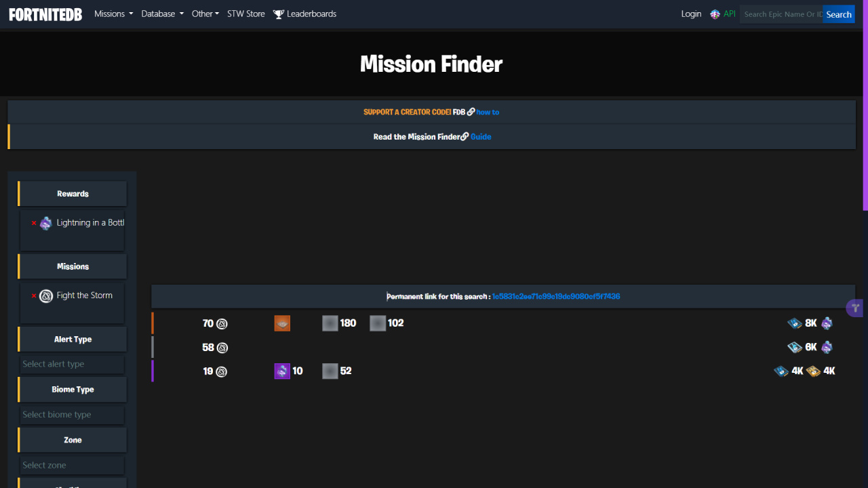Click the Zone filter header

point(73,440)
